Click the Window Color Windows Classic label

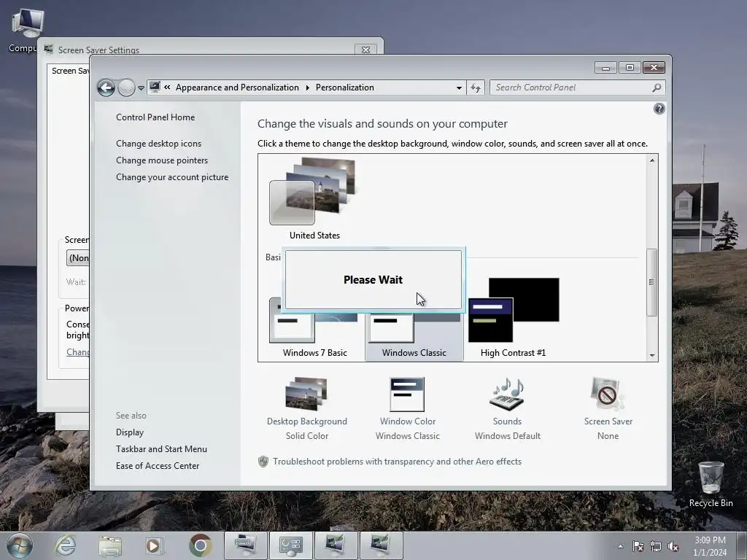pos(407,436)
